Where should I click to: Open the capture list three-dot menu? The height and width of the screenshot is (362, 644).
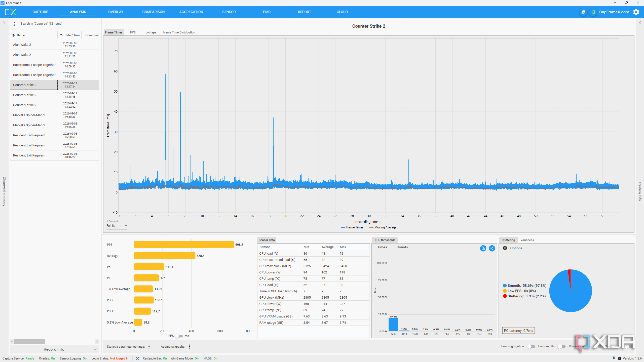14,24
